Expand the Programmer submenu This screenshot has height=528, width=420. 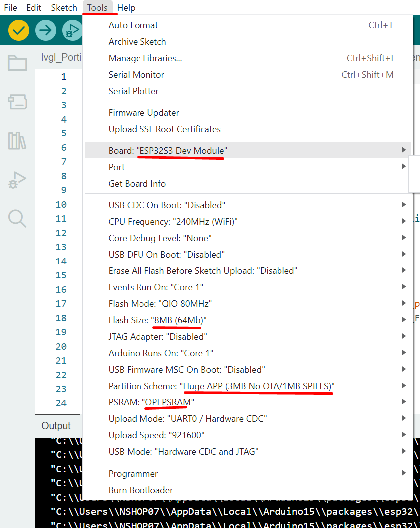(248, 474)
